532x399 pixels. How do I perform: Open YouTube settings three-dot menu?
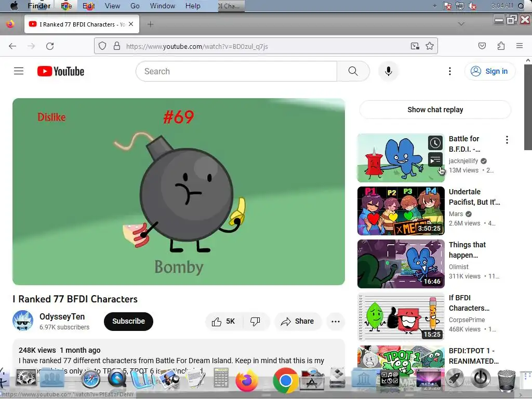click(449, 71)
